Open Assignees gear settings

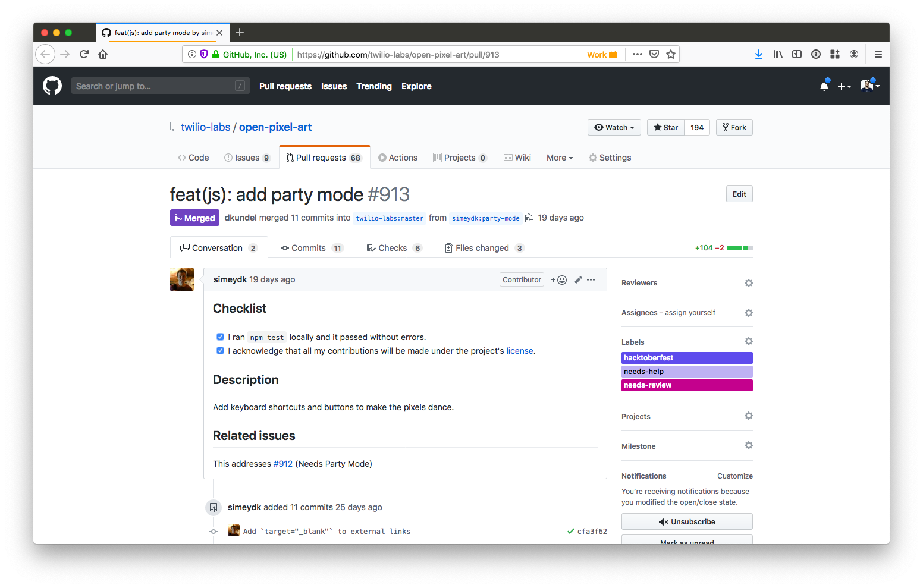(749, 313)
